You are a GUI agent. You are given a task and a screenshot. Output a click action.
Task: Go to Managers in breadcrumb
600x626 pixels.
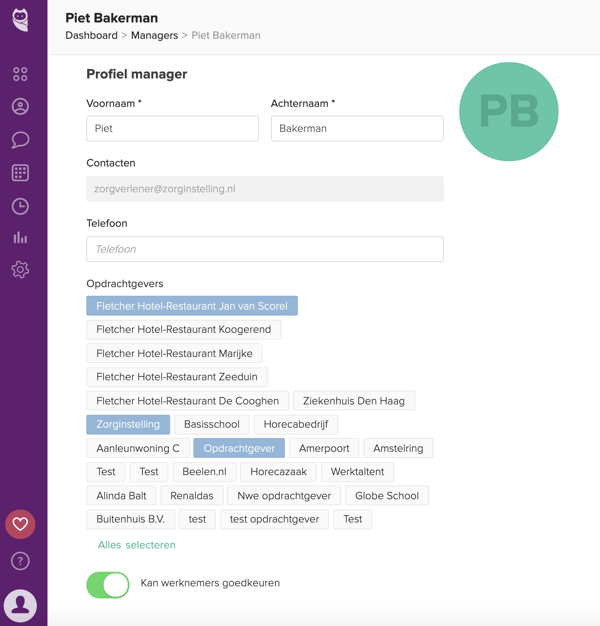tap(154, 35)
